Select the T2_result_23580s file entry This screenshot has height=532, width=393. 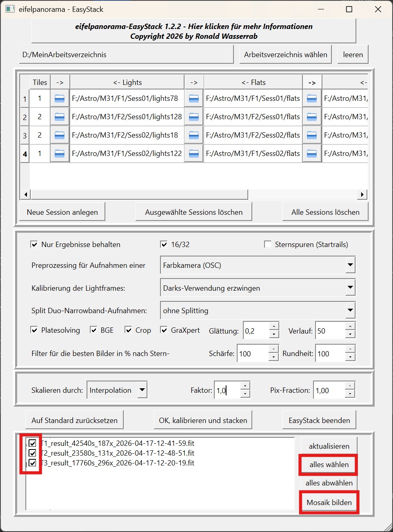tap(118, 453)
